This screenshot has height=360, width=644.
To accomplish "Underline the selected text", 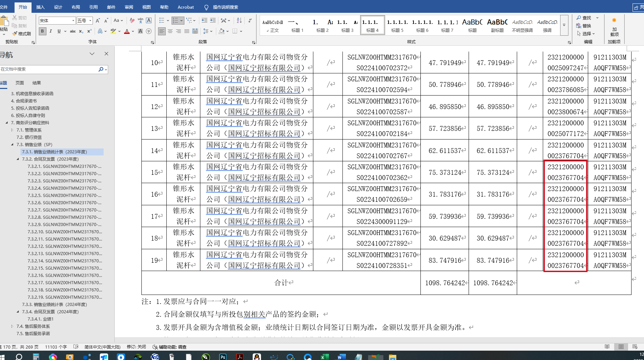I will coord(59,31).
